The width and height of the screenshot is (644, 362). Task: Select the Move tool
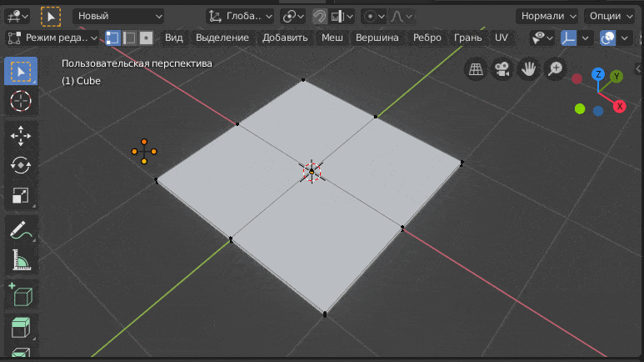[21, 136]
